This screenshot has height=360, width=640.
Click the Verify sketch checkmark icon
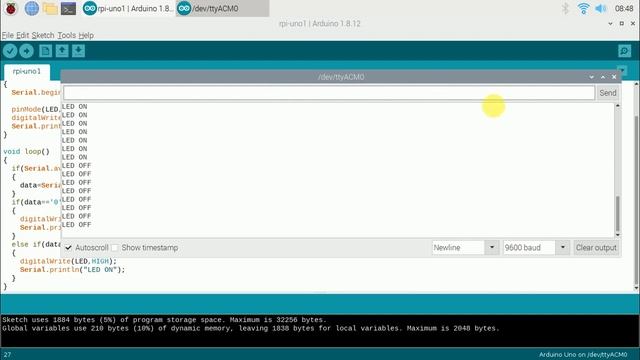click(x=10, y=51)
